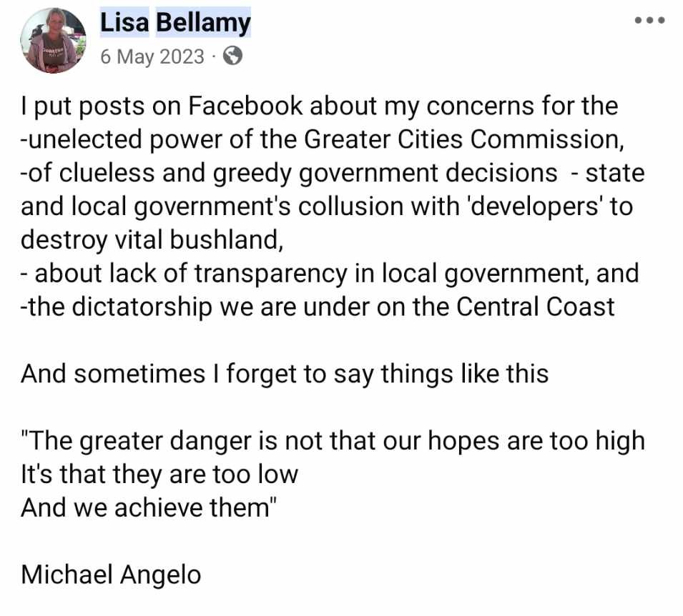Open Lisa Bellamy's profile picture
Image resolution: width=683 pixels, height=616 pixels.
tap(54, 42)
